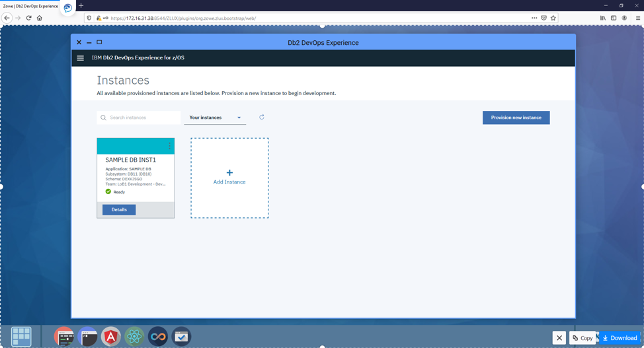Cancel the screenshot selection with X
The width and height of the screenshot is (644, 348).
point(559,337)
